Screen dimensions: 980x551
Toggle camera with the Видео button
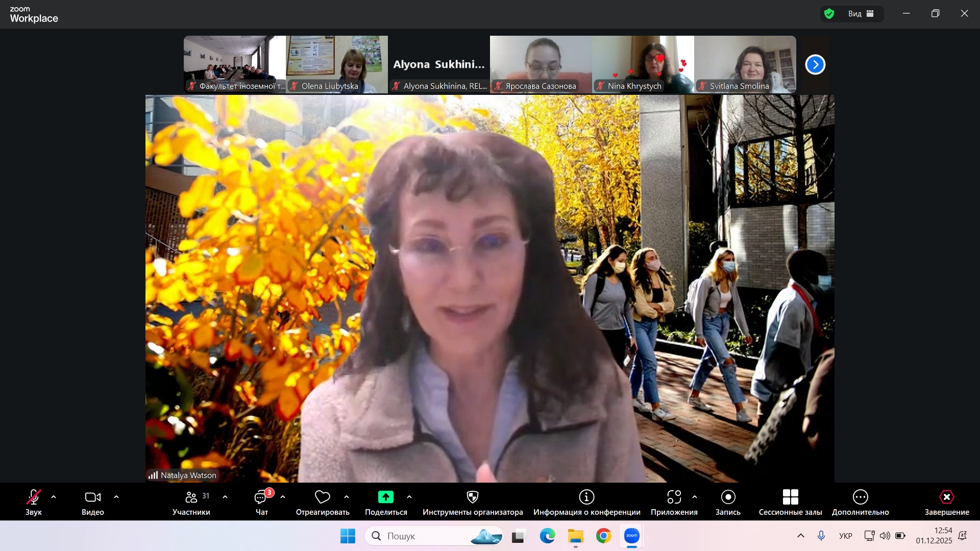[92, 497]
